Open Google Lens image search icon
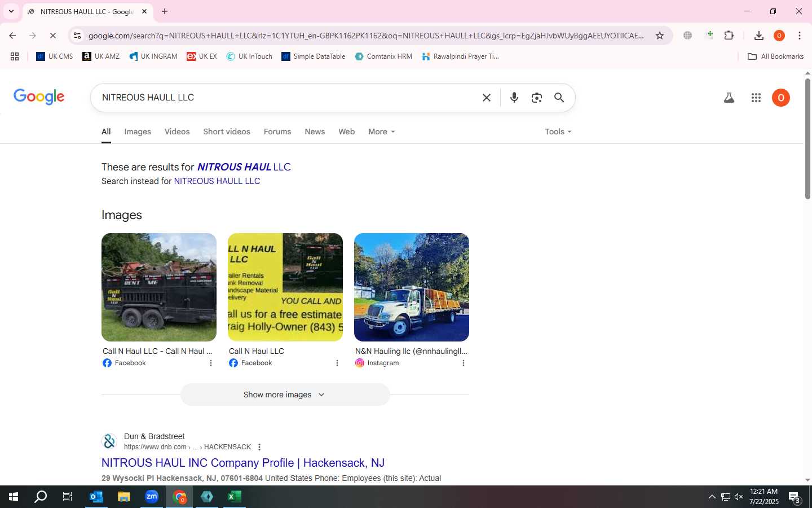 (x=537, y=98)
